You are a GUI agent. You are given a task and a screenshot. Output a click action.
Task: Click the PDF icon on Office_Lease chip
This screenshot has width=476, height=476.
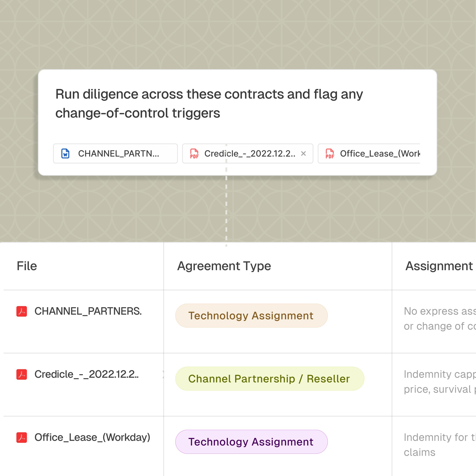pos(330,154)
